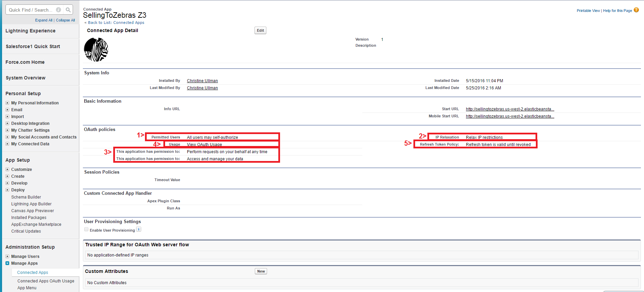Open the Schema Builder sidebar item

[x=26, y=197]
